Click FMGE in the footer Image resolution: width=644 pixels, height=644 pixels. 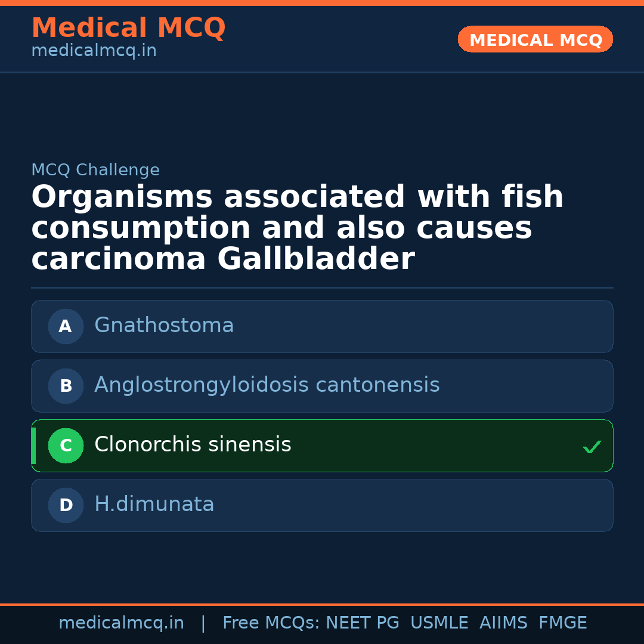pos(562,623)
